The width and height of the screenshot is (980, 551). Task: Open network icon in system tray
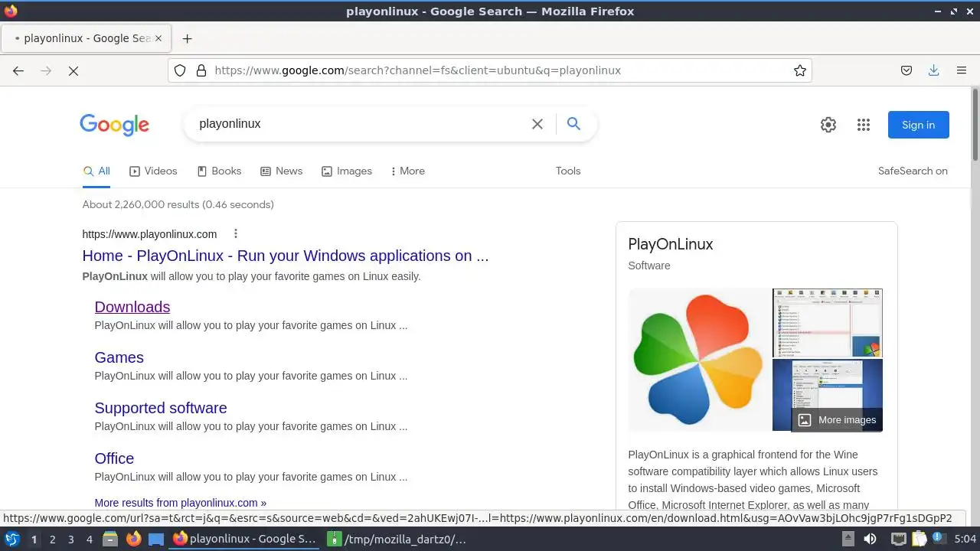tap(898, 539)
